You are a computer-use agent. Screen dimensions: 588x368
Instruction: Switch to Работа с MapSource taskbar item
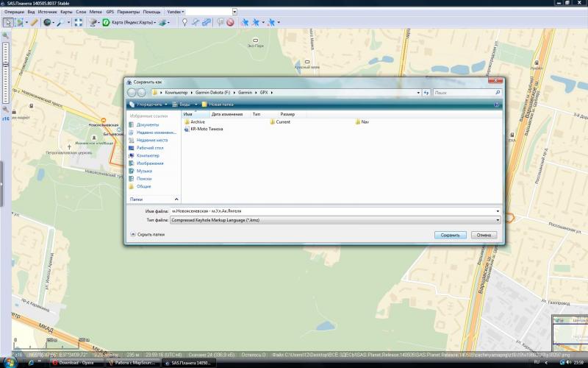pos(133,363)
